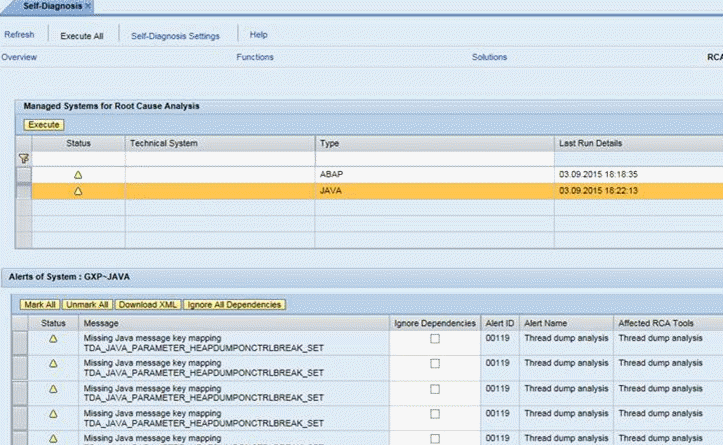723x445 pixels.
Task: Click the Download XML button
Action: tap(148, 305)
